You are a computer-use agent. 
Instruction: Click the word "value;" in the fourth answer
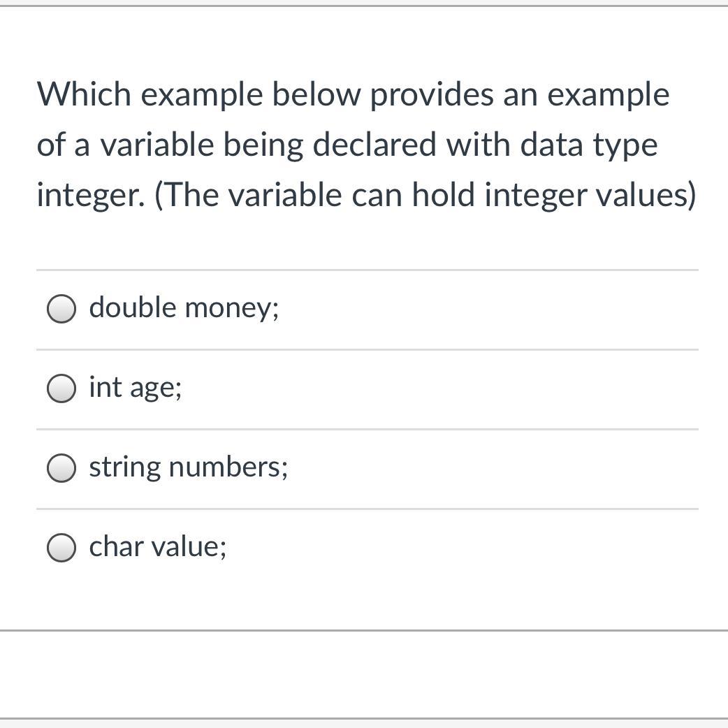[189, 546]
